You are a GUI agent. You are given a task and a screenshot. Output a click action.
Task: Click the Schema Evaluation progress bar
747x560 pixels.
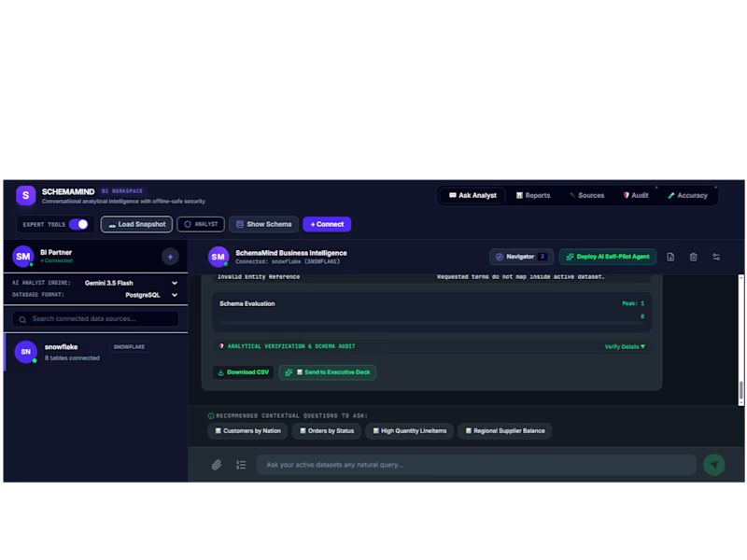(x=431, y=323)
